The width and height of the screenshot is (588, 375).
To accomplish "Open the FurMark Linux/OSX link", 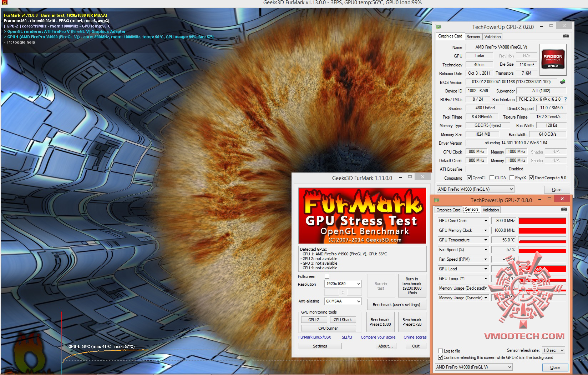I will [x=315, y=337].
